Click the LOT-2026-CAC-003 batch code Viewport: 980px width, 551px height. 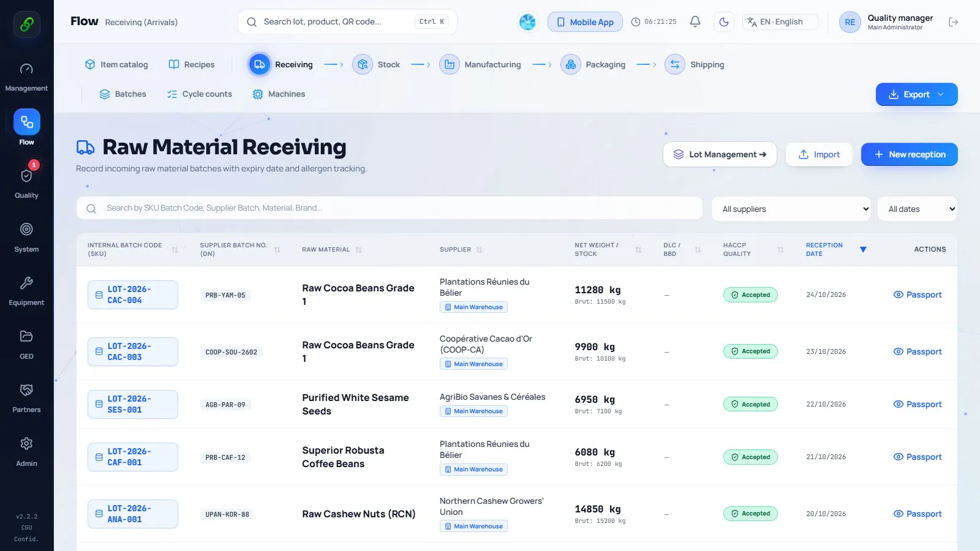click(133, 351)
